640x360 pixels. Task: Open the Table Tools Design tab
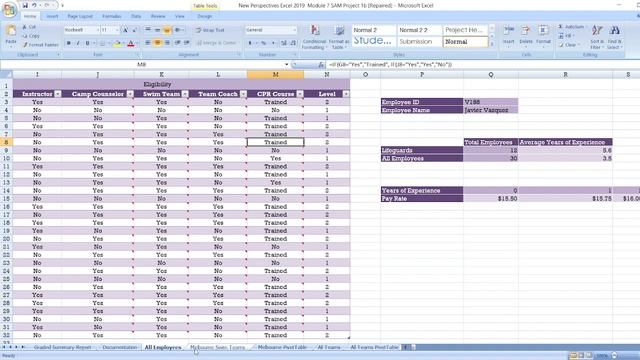click(x=204, y=16)
